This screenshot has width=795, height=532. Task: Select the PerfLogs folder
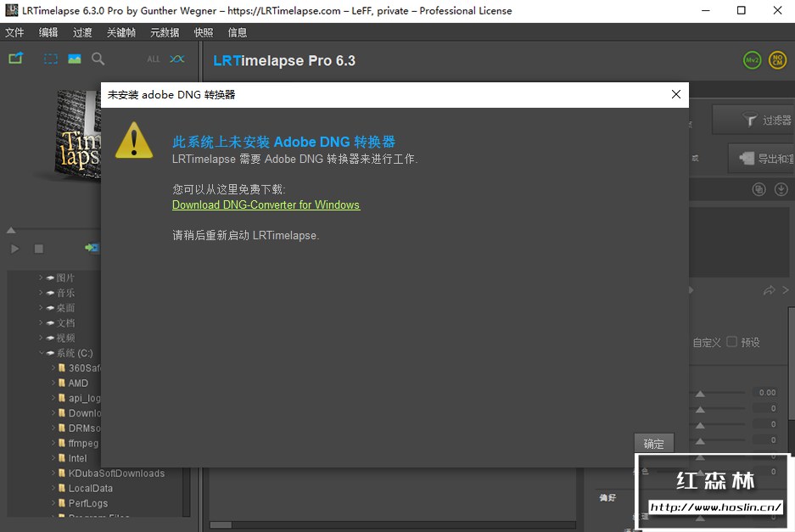click(x=88, y=503)
